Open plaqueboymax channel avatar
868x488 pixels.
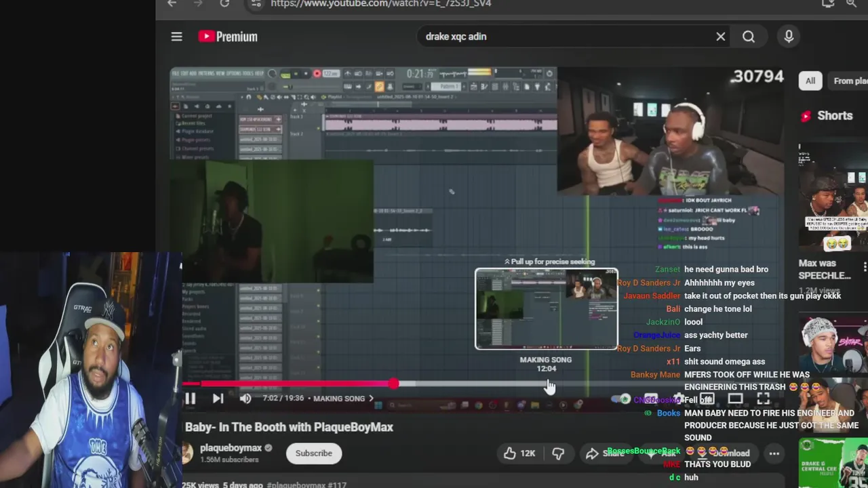(187, 453)
